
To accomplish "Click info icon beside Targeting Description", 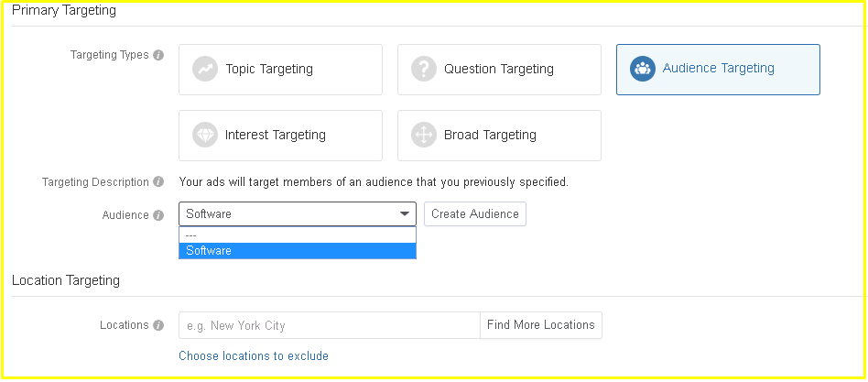I will 158,181.
